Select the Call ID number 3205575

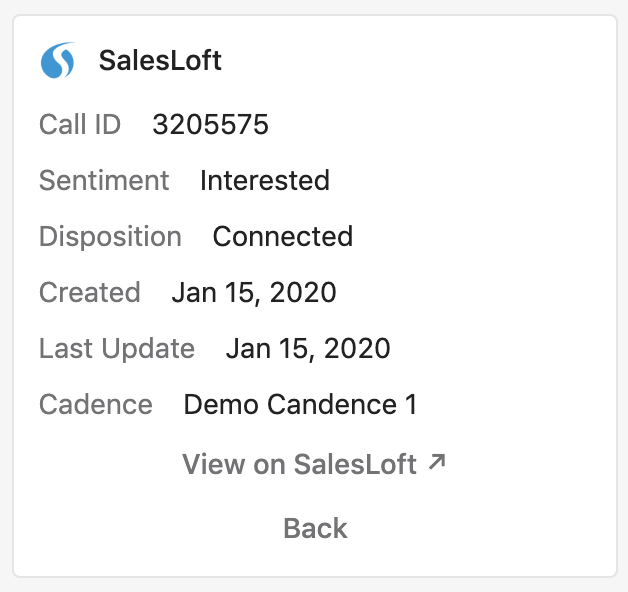(211, 124)
